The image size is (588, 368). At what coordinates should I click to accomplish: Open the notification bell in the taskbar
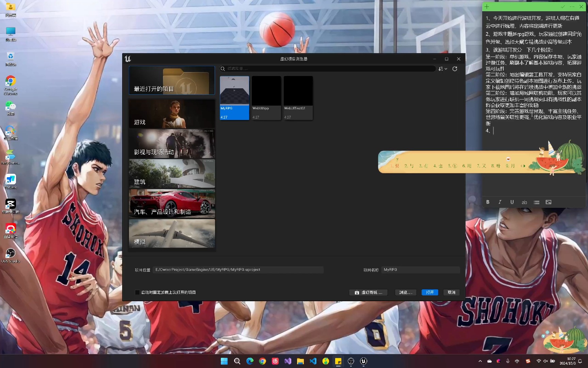(580, 361)
